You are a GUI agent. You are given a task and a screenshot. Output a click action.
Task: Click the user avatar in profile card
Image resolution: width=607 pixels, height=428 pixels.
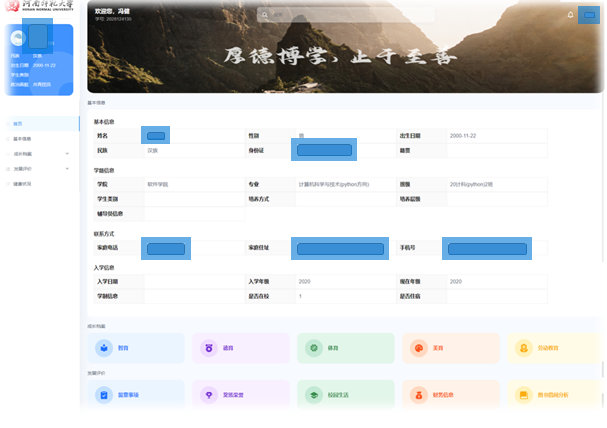[x=18, y=37]
